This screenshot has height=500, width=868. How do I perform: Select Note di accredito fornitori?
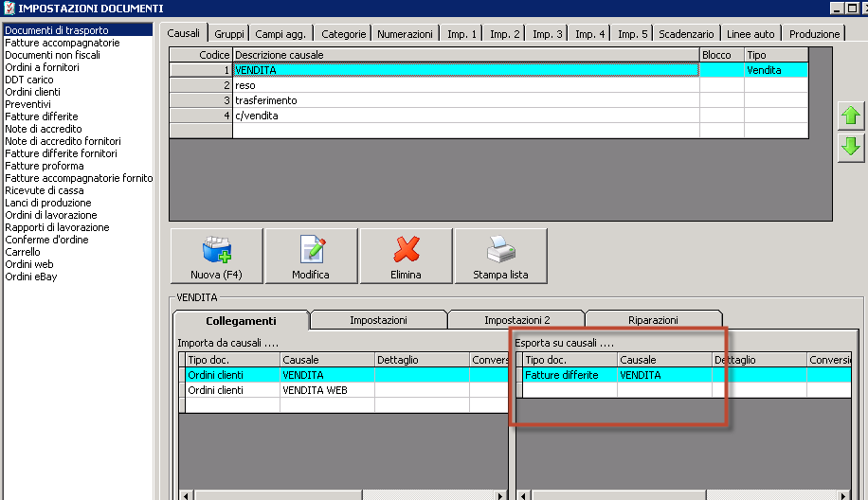click(x=78, y=141)
